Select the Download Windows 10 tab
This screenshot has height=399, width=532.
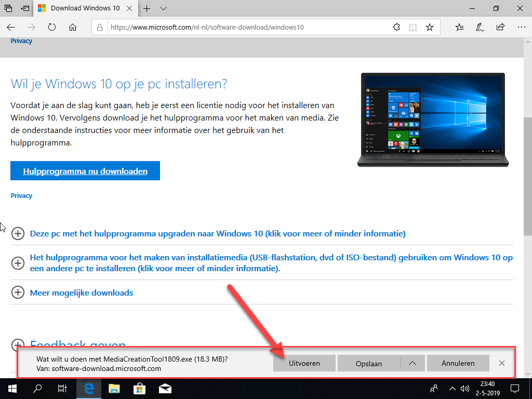[85, 8]
